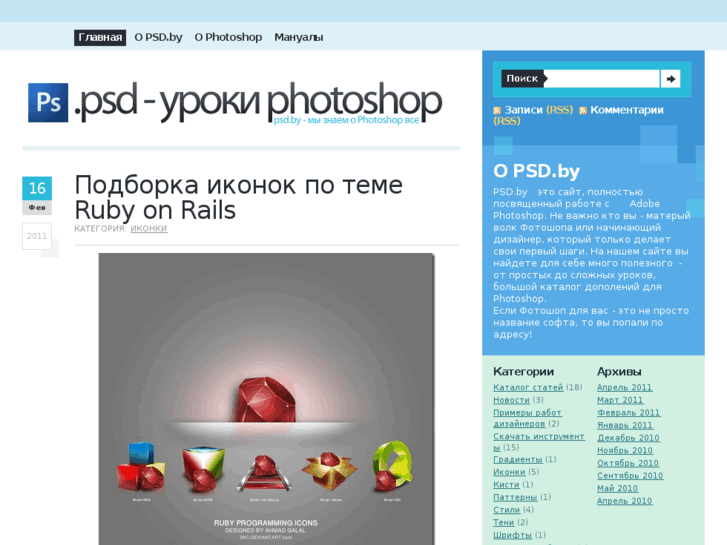The image size is (727, 545).
Task: Click the tagline psd.by - мы знаем о Photoshop все
Action: tap(346, 120)
